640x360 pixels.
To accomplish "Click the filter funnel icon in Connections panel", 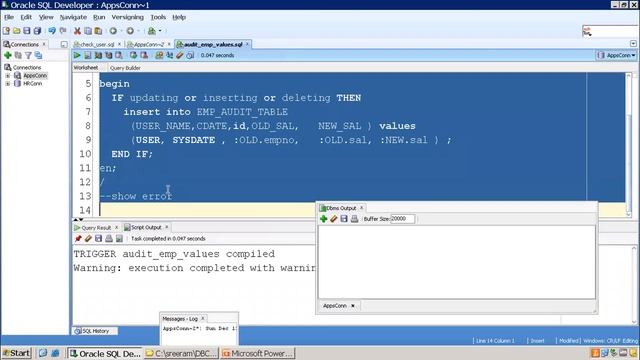I will pos(28,55).
